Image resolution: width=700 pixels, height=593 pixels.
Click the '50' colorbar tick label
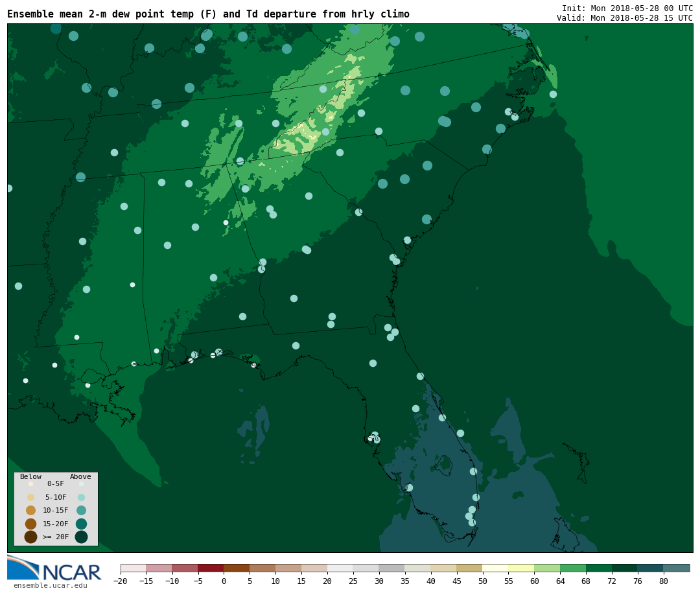click(483, 581)
